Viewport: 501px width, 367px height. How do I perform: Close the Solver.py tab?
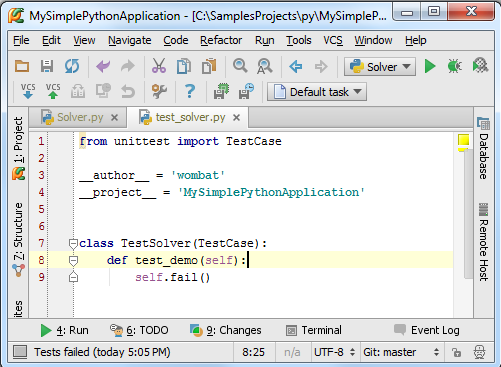pyautogui.click(x=114, y=118)
